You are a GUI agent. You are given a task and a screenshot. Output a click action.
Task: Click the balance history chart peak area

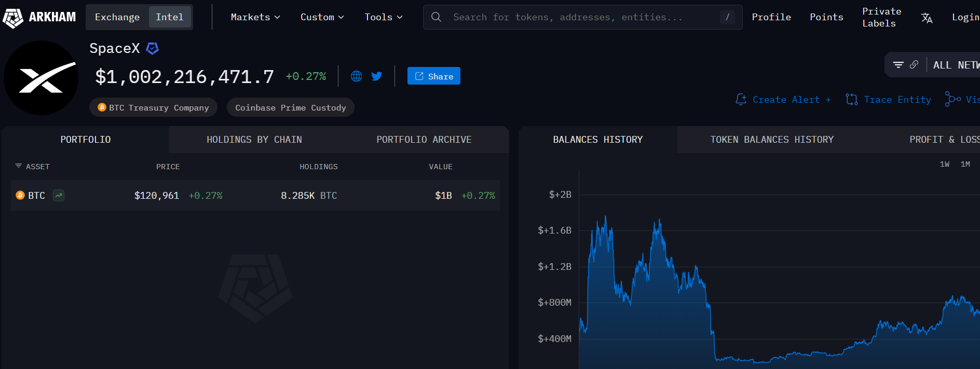[x=605, y=216]
